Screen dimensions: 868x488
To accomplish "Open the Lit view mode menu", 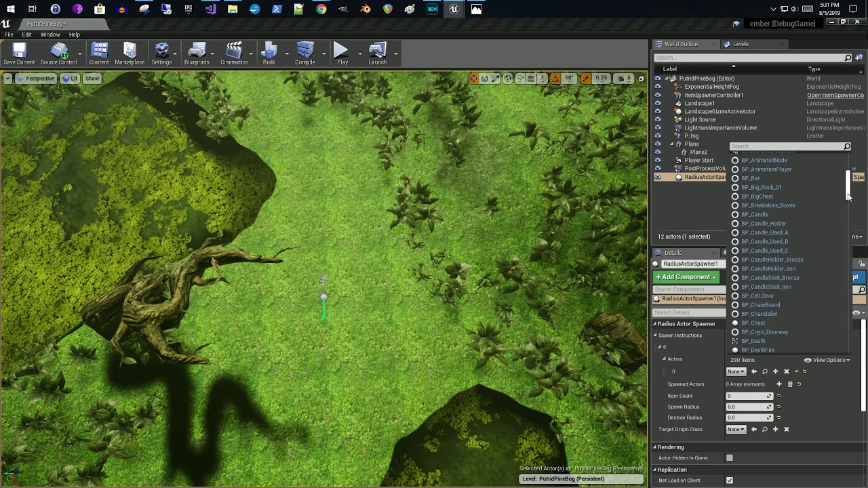I will pos(70,79).
